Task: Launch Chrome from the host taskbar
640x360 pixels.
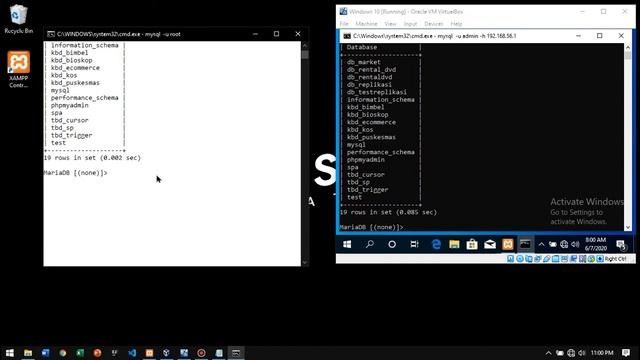Action: [62, 353]
